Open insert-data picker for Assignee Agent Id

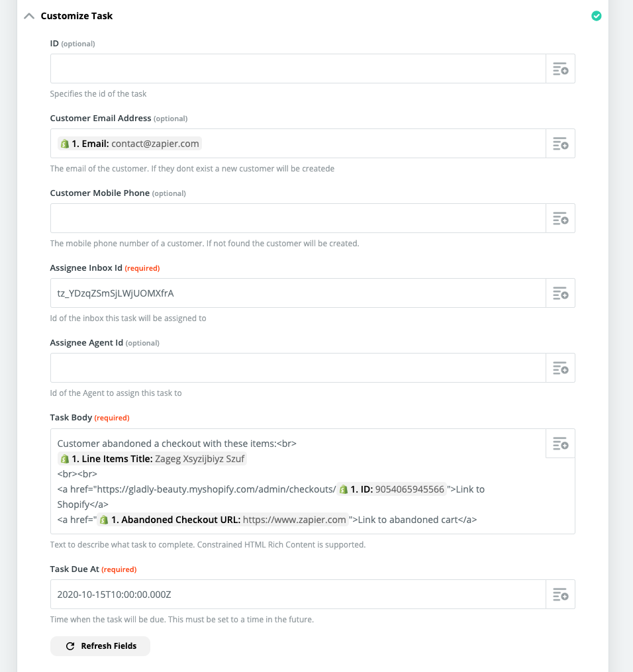(x=560, y=368)
